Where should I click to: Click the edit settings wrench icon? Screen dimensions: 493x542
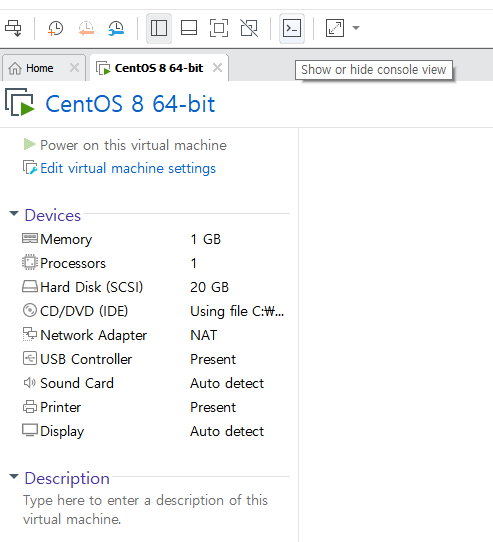pyautogui.click(x=30, y=167)
